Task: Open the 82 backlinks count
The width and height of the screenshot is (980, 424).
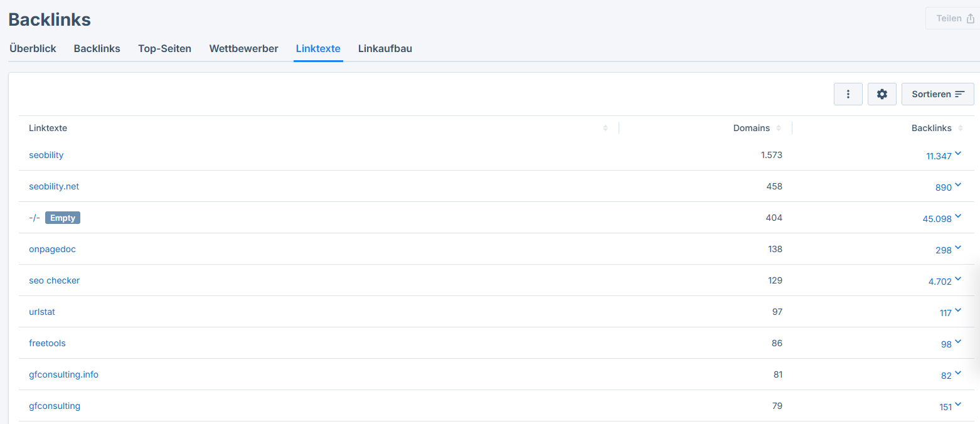Action: 946,376
